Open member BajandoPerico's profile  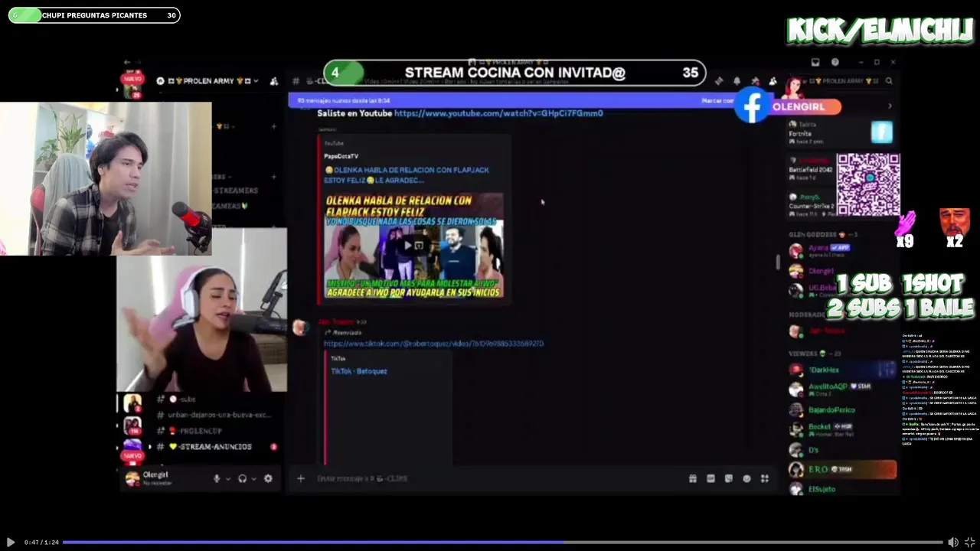(x=841, y=410)
